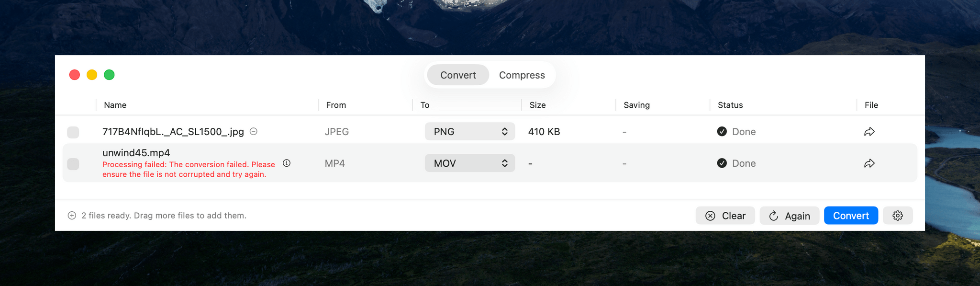This screenshot has height=286, width=980.
Task: Click the plus icon to add files
Action: click(x=72, y=216)
